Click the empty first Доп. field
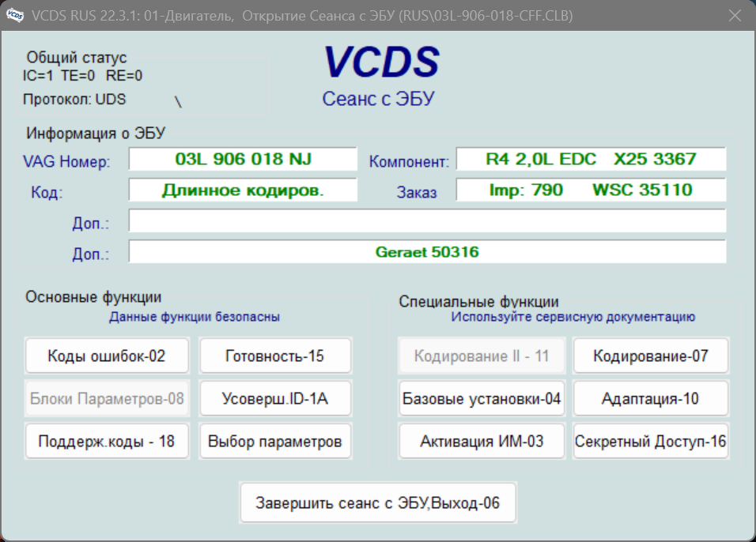The width and height of the screenshot is (756, 542). (427, 220)
